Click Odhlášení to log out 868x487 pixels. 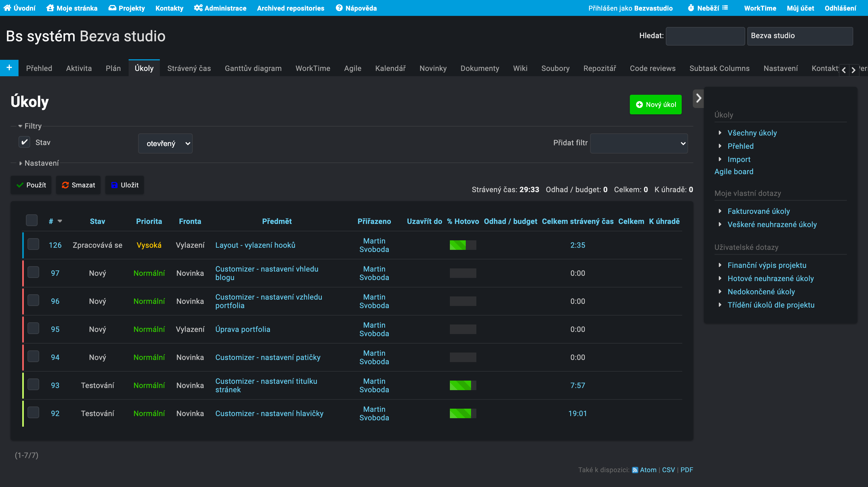coord(840,8)
